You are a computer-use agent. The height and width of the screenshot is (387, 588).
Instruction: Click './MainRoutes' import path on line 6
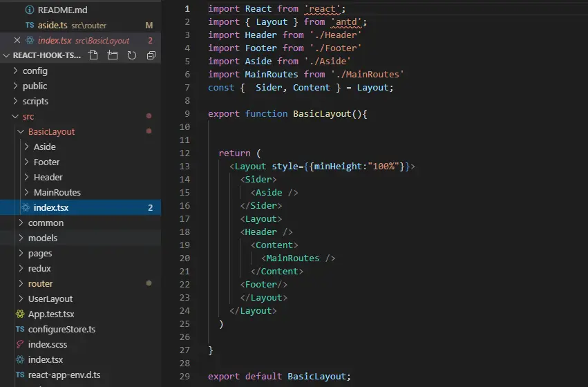pos(367,74)
